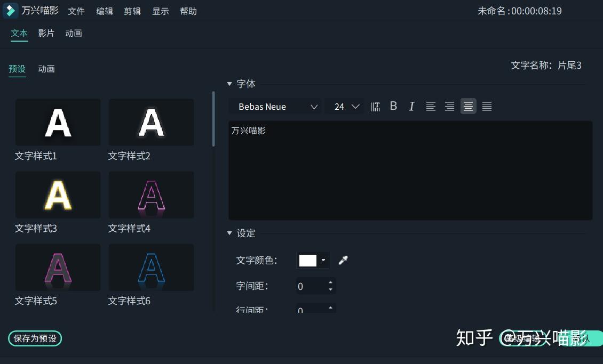The width and height of the screenshot is (603, 364).
Task: Open the 编辑 menu
Action: coord(105,11)
